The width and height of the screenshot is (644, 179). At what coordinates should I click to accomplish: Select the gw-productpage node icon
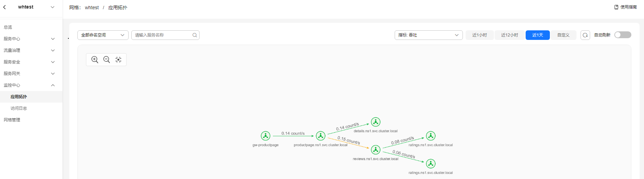point(265,136)
